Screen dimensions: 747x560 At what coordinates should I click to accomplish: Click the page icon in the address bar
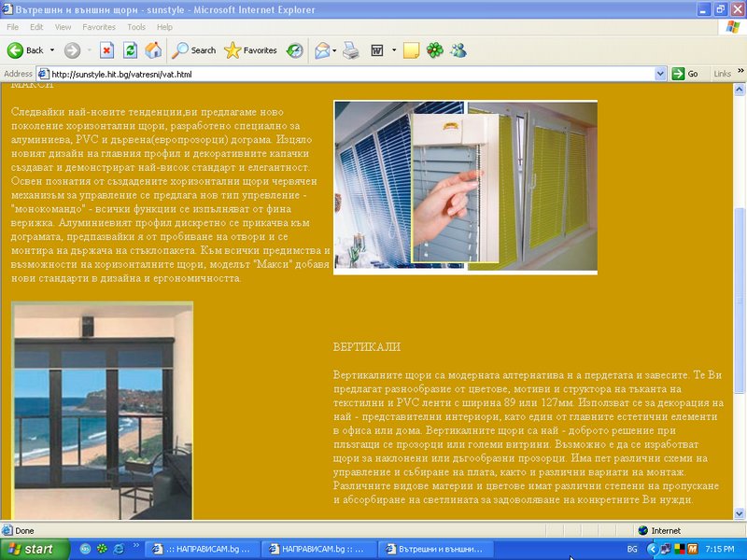(43, 74)
